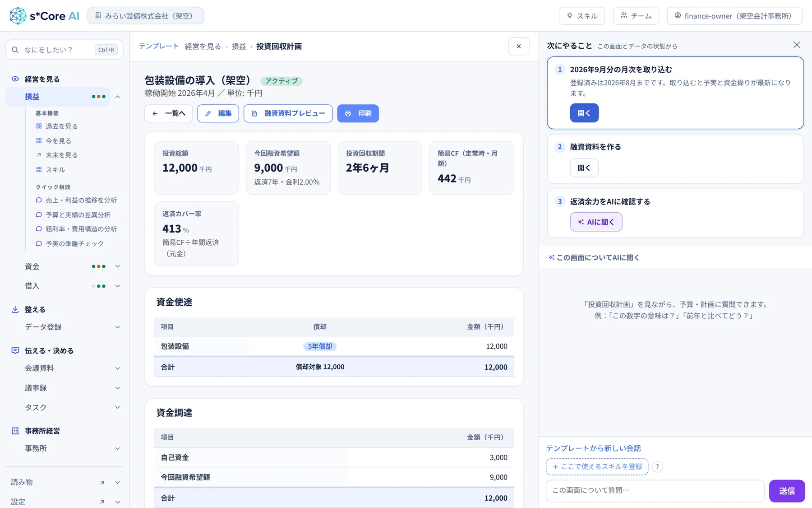This screenshot has width=812, height=508.
Task: Click the external link icon beside 読み物
Action: coord(102,482)
